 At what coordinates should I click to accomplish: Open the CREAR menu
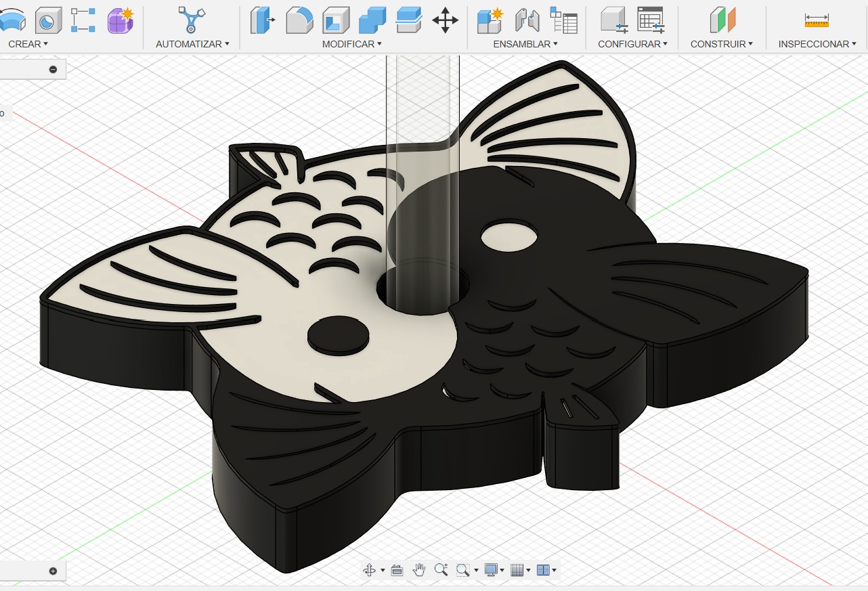(x=26, y=44)
